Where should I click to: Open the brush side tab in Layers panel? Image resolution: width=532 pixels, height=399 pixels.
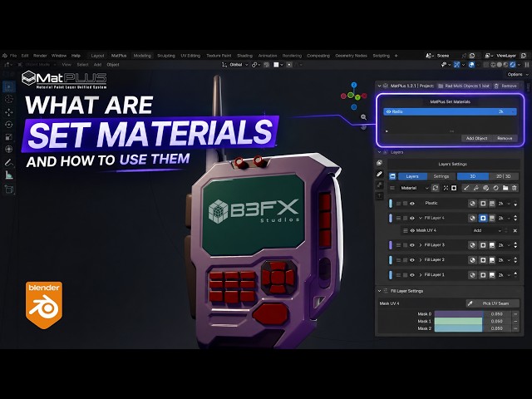379,174
